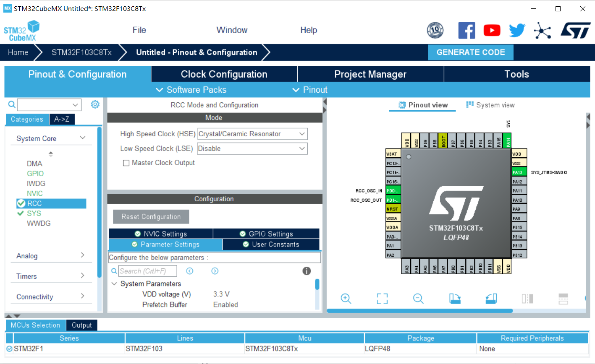Viewport: 595px width, 364px height.
Task: Click the ST community network icon
Action: point(543,30)
